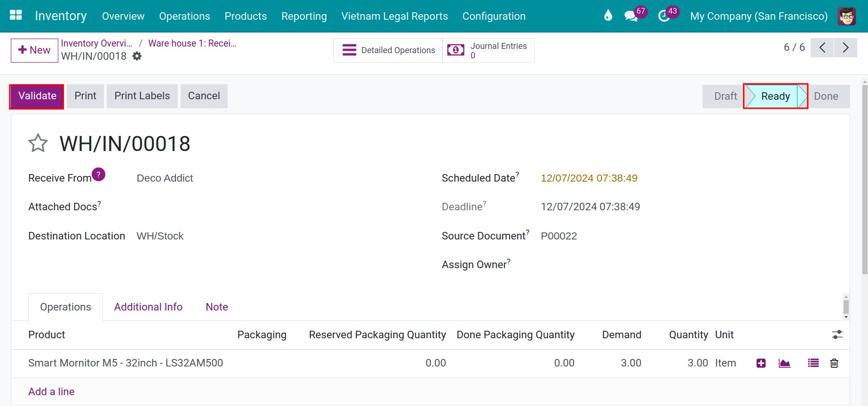Open Operations menu in navbar
Viewport: 868px width, 406px height.
click(184, 16)
